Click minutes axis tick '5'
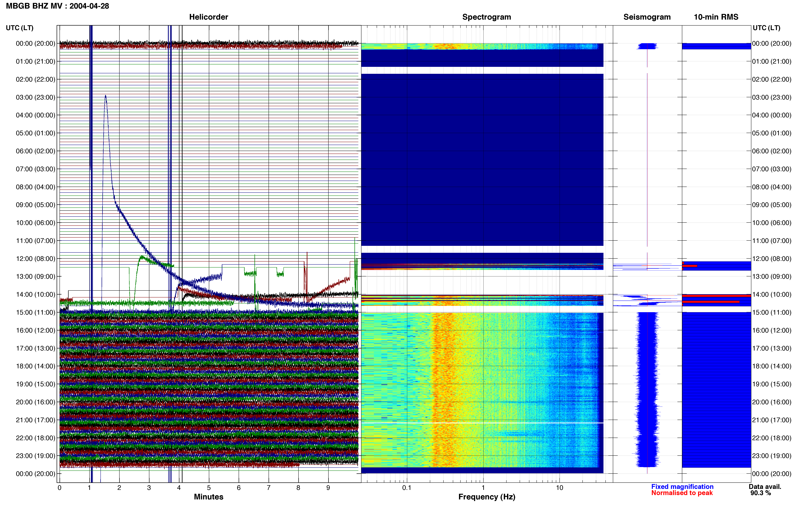This screenshot has width=812, height=508. 209,488
